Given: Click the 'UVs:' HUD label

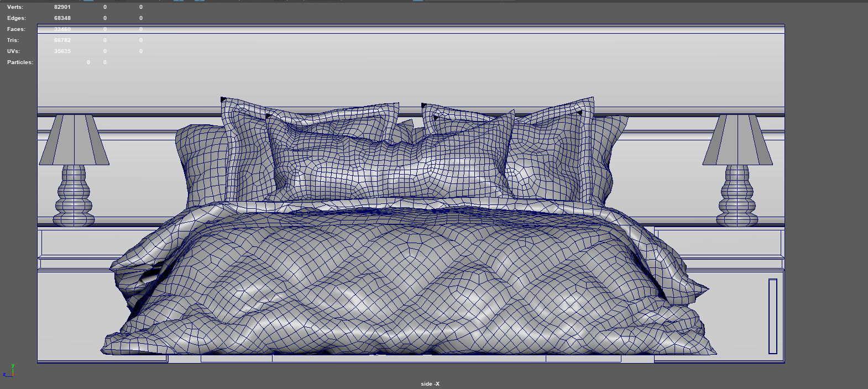Looking at the screenshot, I should (13, 51).
